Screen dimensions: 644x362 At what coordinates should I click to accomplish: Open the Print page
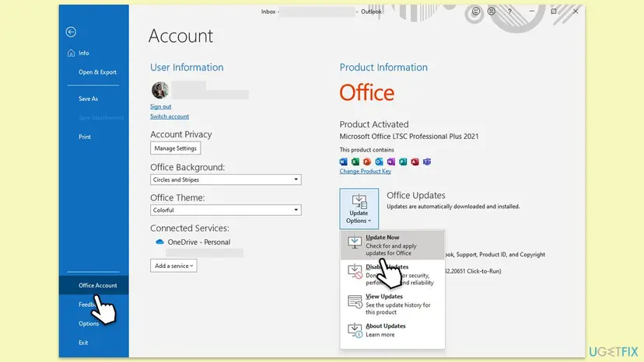[x=85, y=137]
